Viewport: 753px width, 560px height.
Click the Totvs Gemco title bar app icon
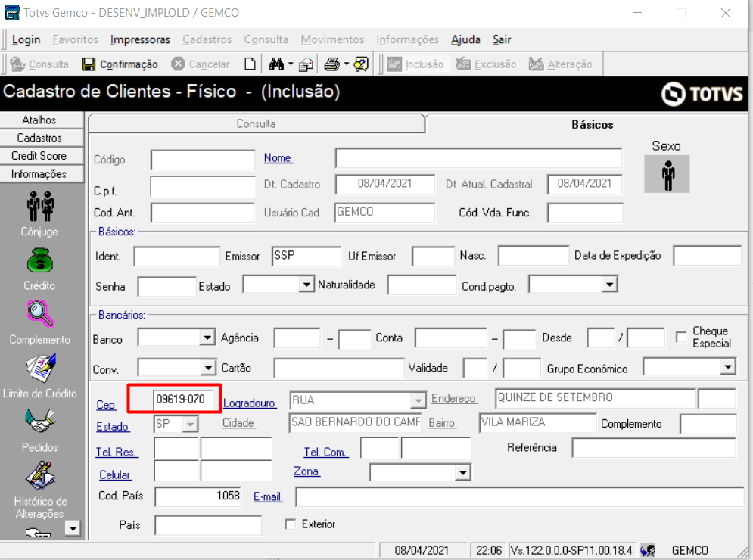coord(11,12)
